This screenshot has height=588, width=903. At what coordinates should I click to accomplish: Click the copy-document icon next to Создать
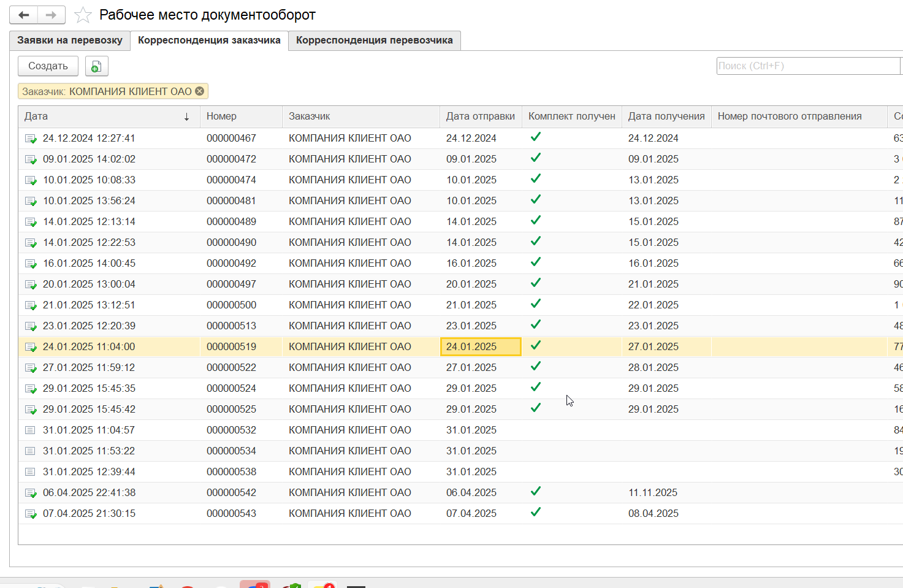click(x=96, y=66)
